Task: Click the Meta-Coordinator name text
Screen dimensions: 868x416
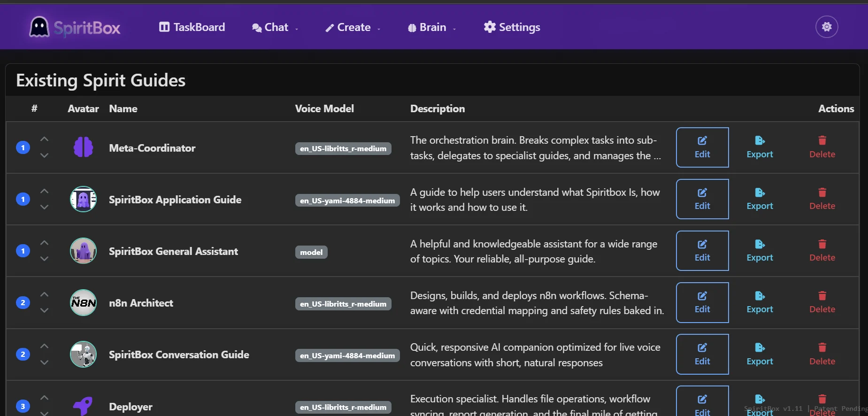Action: click(x=152, y=148)
